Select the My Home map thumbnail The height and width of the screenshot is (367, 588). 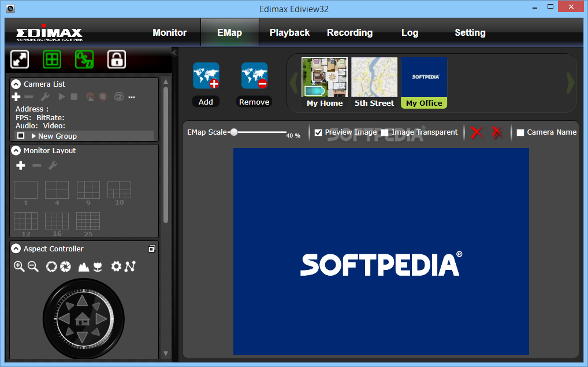325,83
